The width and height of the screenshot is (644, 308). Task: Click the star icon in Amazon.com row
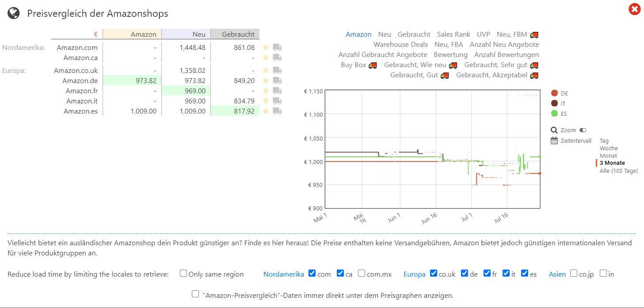[x=266, y=47]
